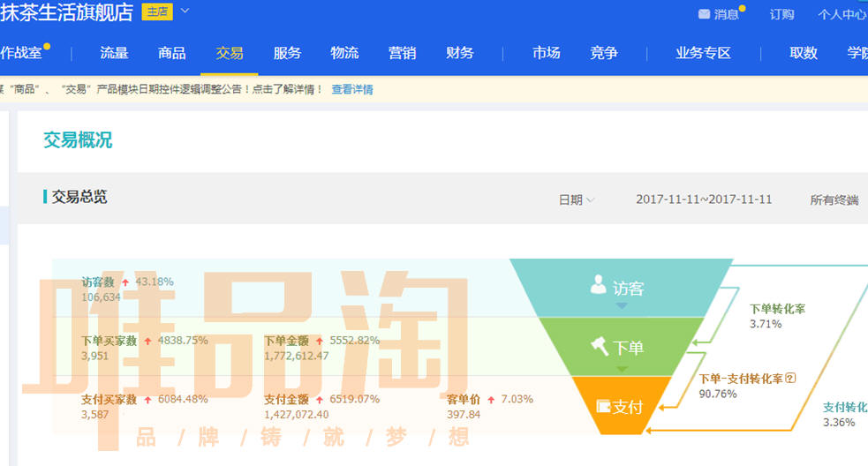Open the 业务专区 tab
Image resolution: width=868 pixels, height=466 pixels.
(x=703, y=53)
